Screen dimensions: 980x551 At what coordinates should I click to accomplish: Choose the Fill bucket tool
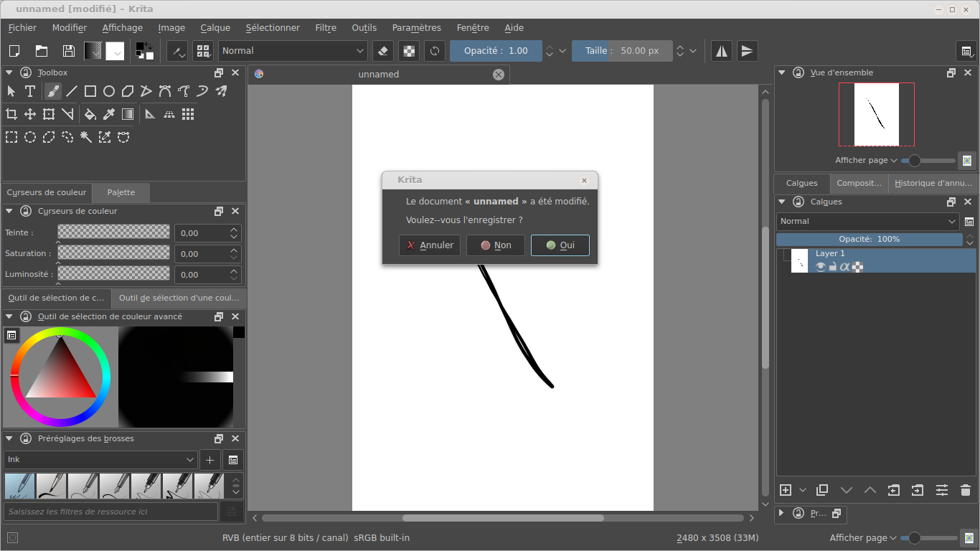90,114
